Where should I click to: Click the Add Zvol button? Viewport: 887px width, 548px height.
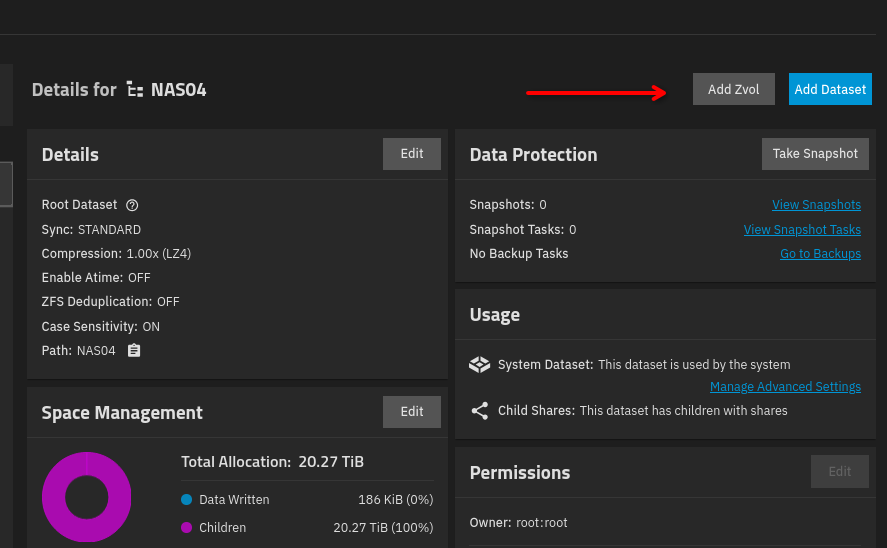click(734, 89)
